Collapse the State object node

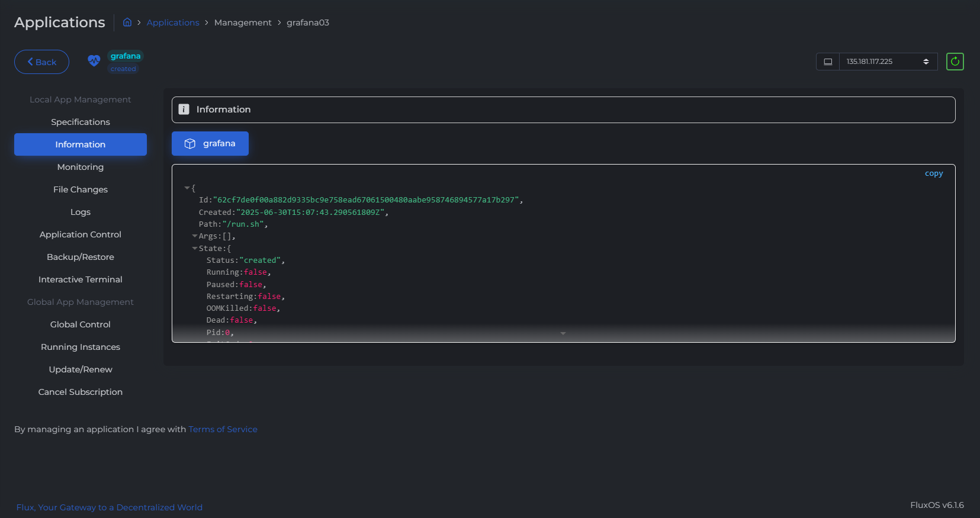click(195, 249)
